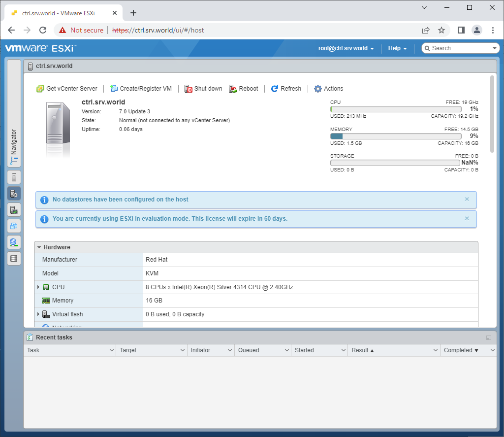Click the Shut down toolbar icon
Screen dimensions: 504x437
pos(203,89)
